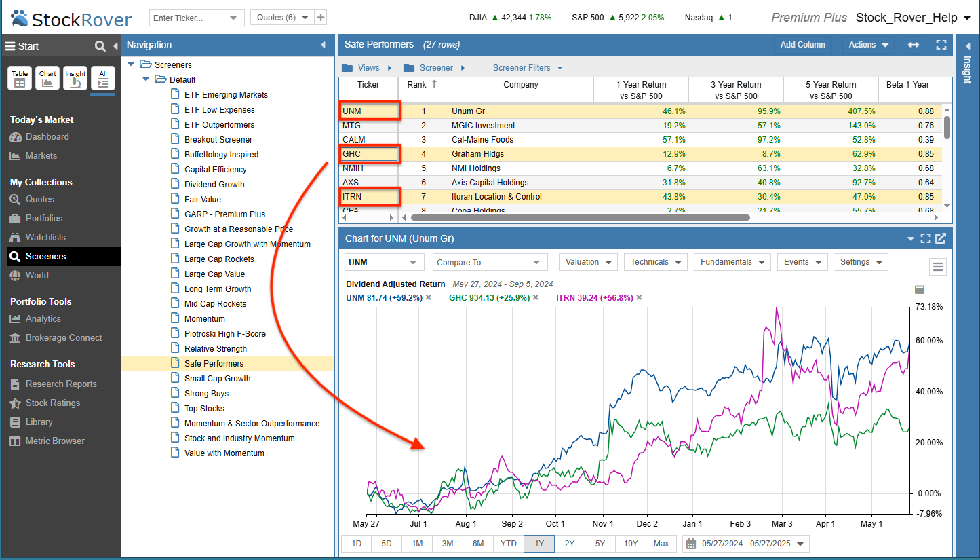Viewport: 980px width, 560px height.
Task: Expand the Screener Filters dropdown
Action: pos(527,68)
